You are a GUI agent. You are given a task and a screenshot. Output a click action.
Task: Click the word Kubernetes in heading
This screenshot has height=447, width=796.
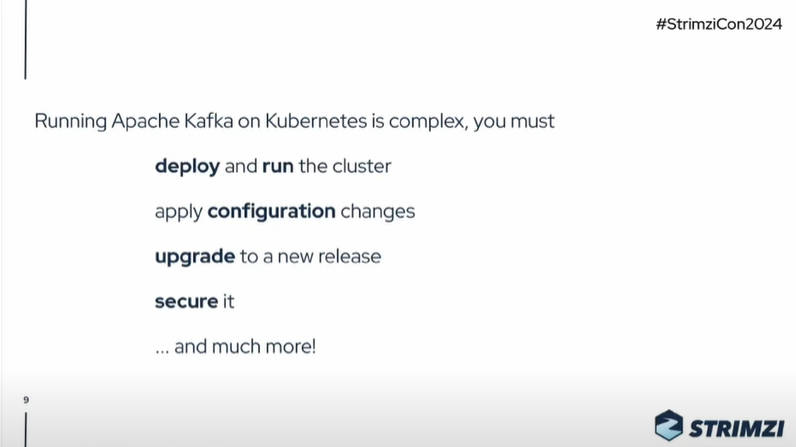pyautogui.click(x=316, y=121)
